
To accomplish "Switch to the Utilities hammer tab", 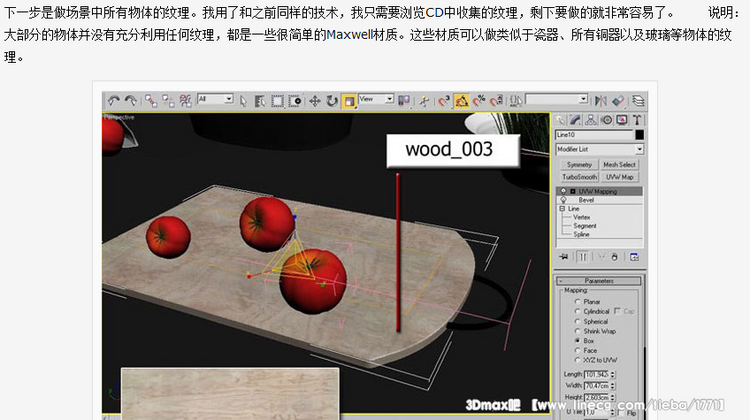I will point(637,120).
